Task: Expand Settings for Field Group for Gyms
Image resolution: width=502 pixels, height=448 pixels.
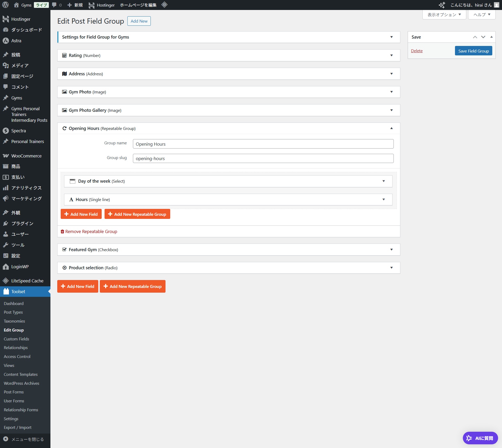Action: tap(391, 37)
